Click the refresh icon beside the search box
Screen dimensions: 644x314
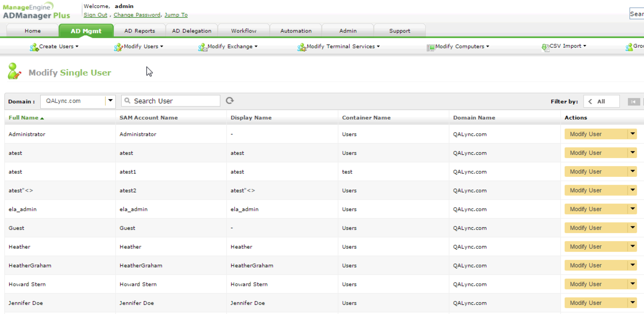point(230,100)
